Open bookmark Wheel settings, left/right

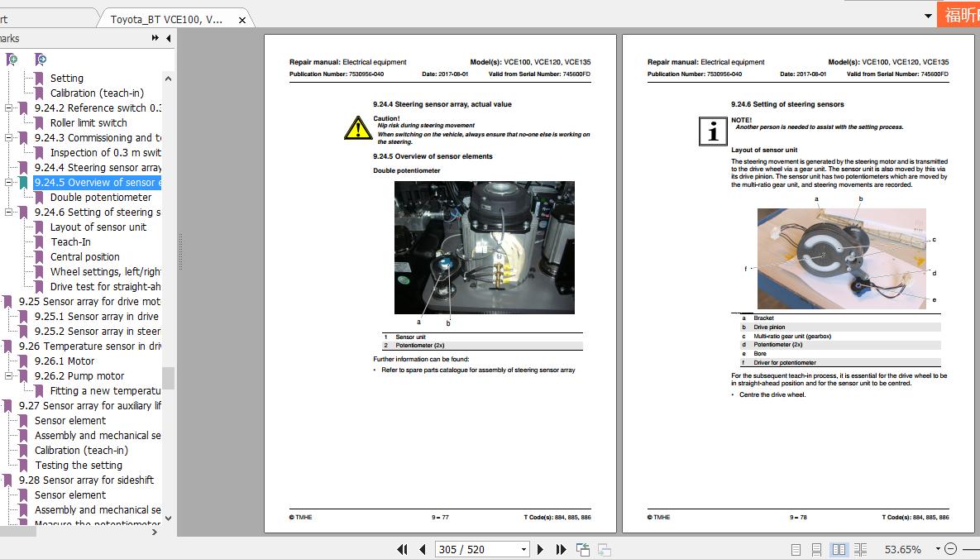pos(106,271)
